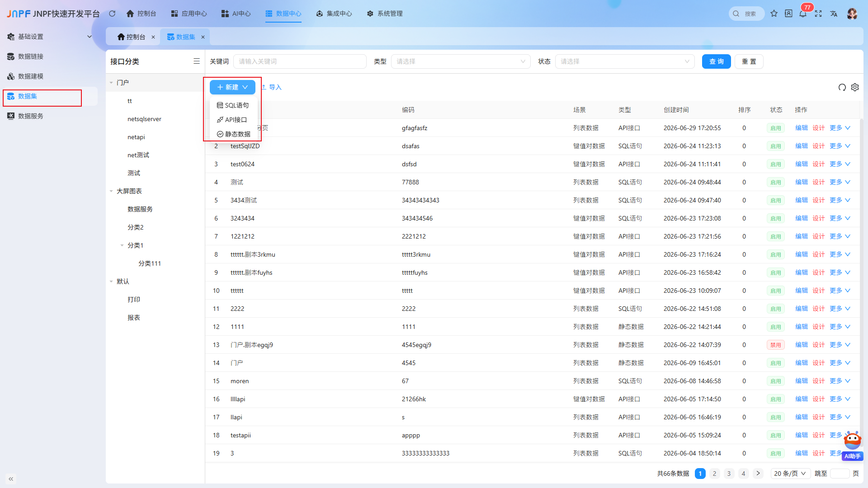Click the refresh icon beside platform title
Screen dimensions: 868x488
[112, 14]
